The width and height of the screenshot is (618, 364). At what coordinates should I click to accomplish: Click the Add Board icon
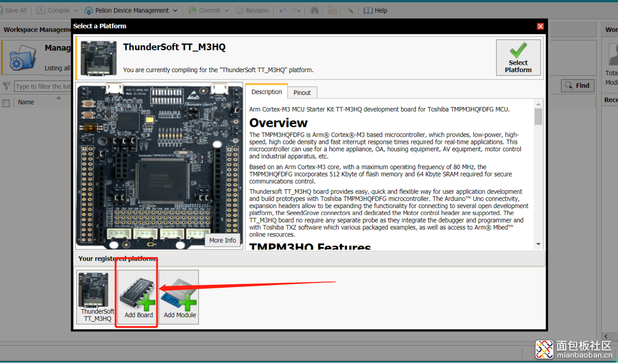[138, 297]
